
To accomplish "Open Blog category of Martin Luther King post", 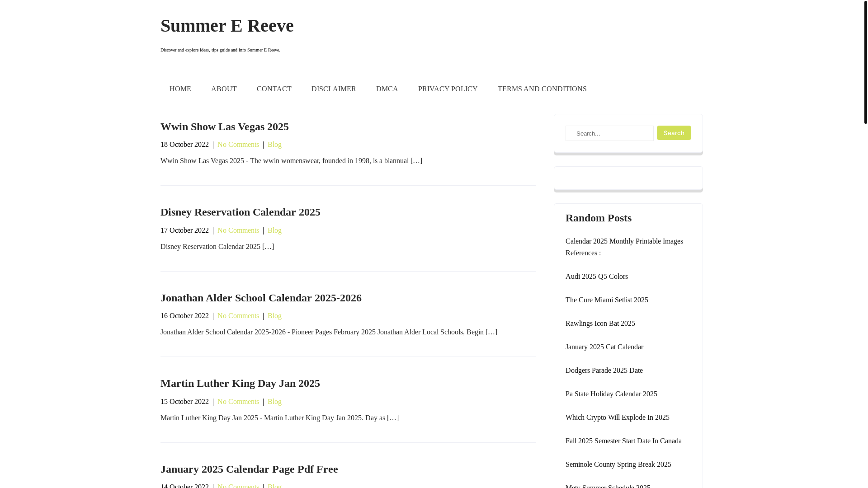I will (274, 402).
